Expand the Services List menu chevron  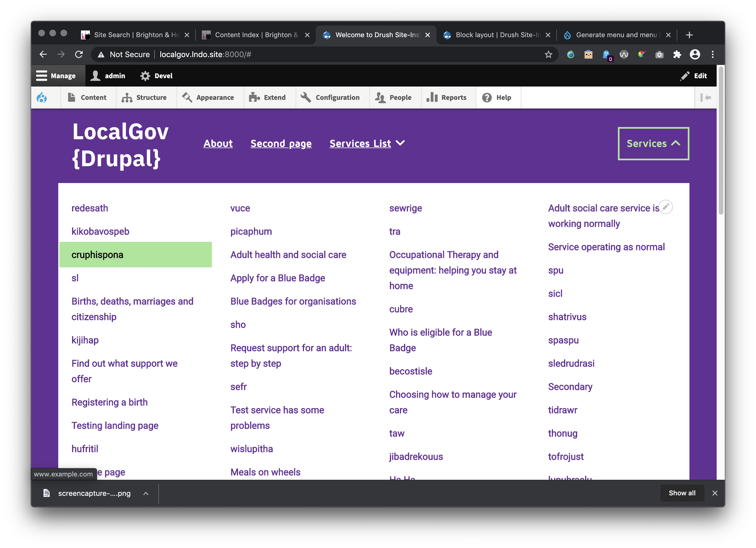(400, 143)
